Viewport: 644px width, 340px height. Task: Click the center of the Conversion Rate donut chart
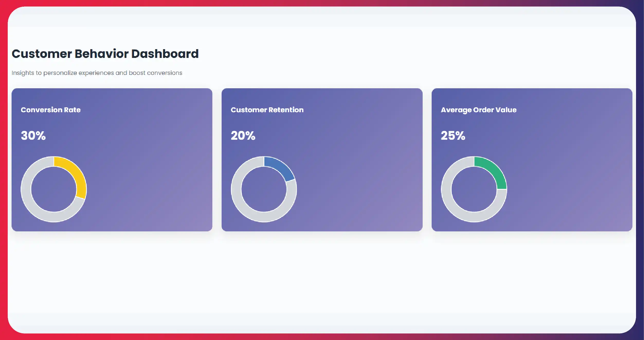[54, 189]
